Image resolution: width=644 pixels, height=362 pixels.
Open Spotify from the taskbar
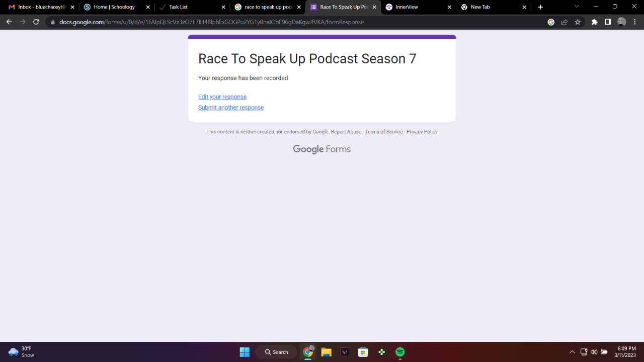[x=400, y=352]
